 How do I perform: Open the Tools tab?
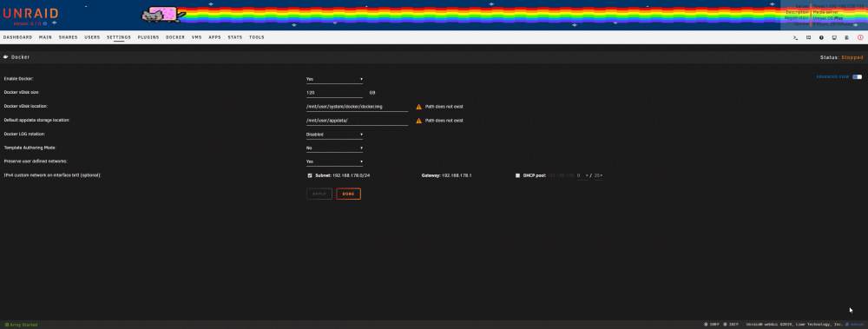(257, 37)
